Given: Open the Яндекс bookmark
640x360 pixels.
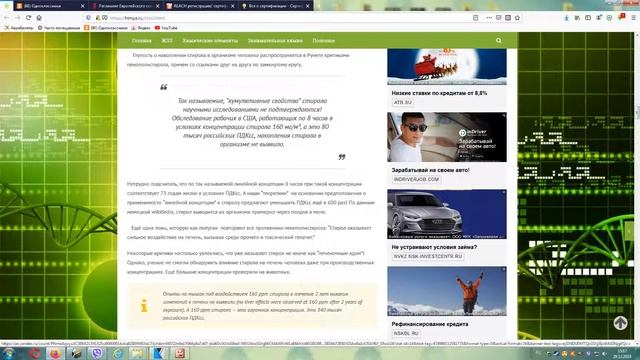Looking at the screenshot, I should pos(141,28).
